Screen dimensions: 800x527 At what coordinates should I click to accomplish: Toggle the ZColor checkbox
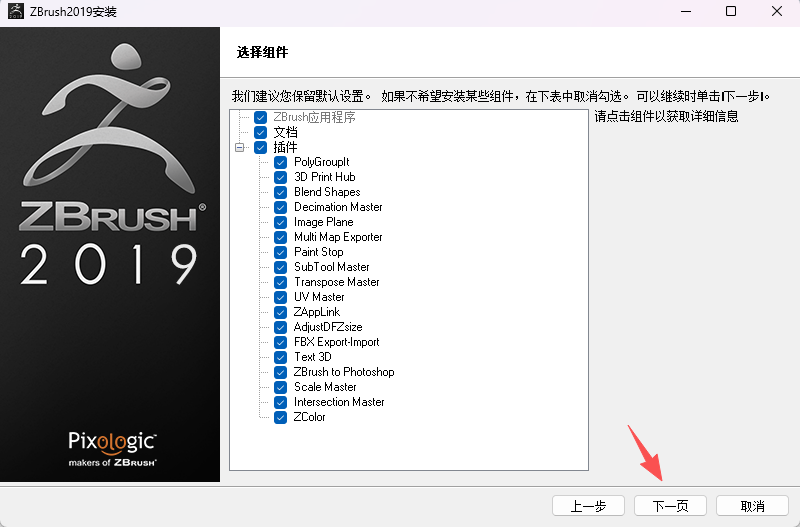(x=281, y=417)
